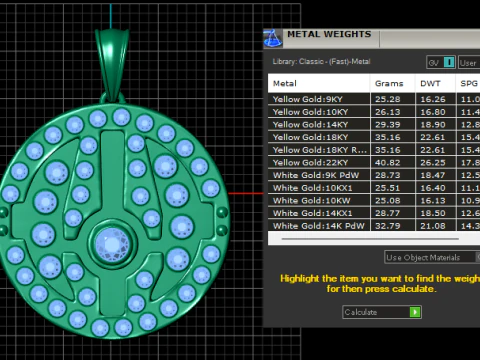The height and width of the screenshot is (360, 480).
Task: Select the White Gold:10KX1 row
Action: point(374,188)
